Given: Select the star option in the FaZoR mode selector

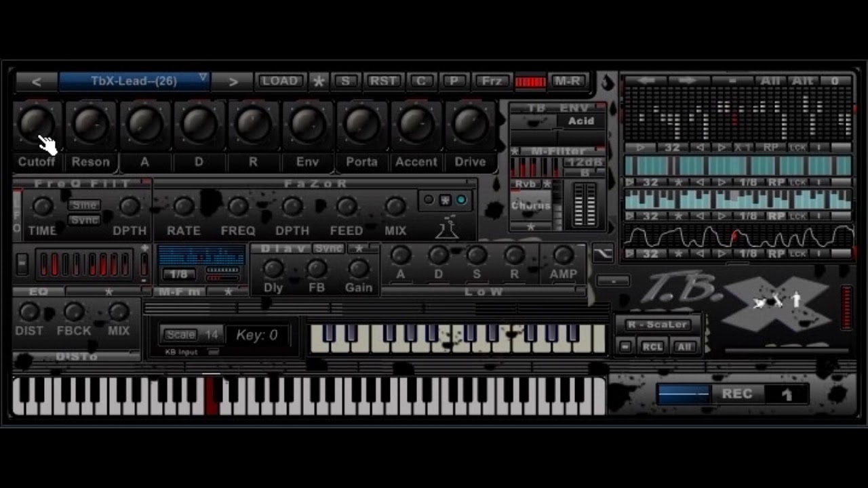Looking at the screenshot, I should [445, 200].
